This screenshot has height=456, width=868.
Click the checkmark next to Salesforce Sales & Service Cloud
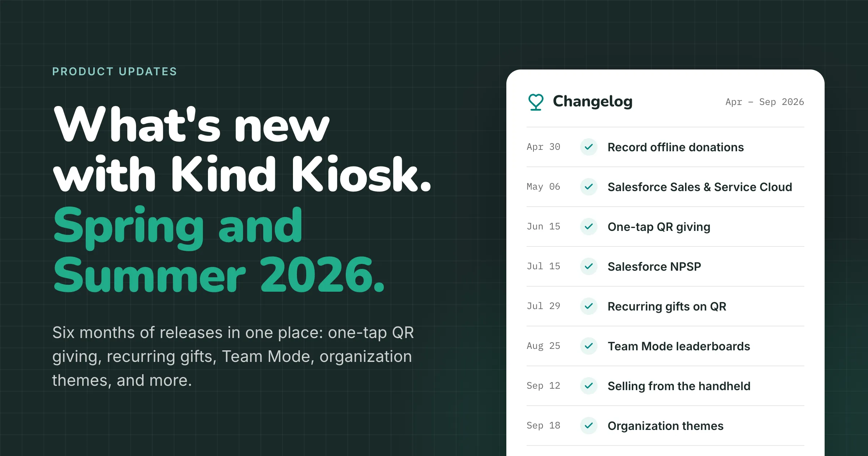tap(589, 187)
